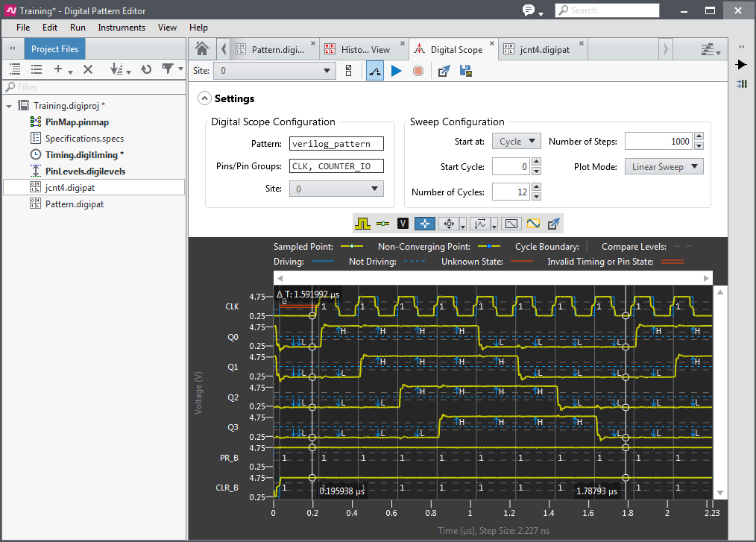Increase Number of Cycles with up arrow
756x542 pixels.
point(536,186)
